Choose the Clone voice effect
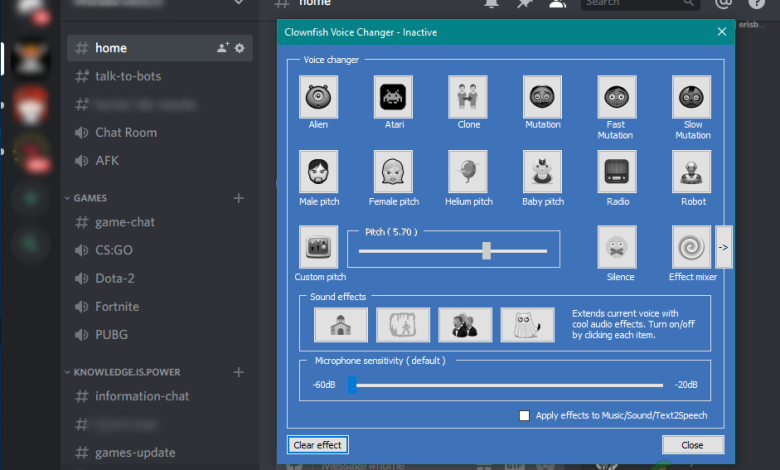780x470 pixels. point(468,96)
